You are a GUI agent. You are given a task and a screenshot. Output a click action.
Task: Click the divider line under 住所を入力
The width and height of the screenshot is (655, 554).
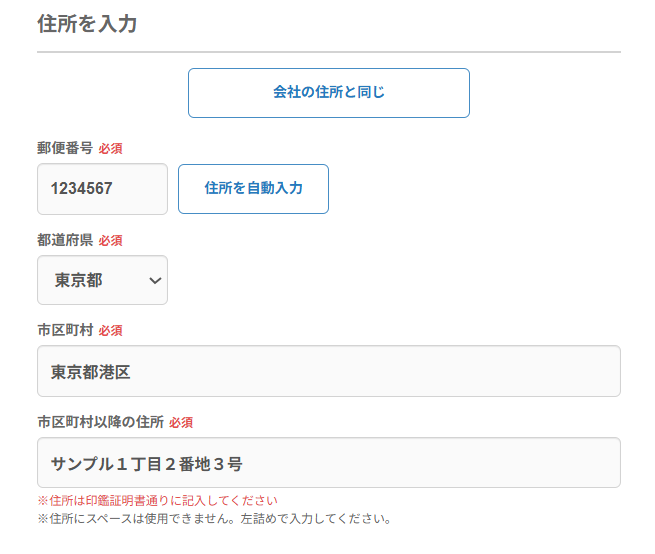pyautogui.click(x=328, y=51)
